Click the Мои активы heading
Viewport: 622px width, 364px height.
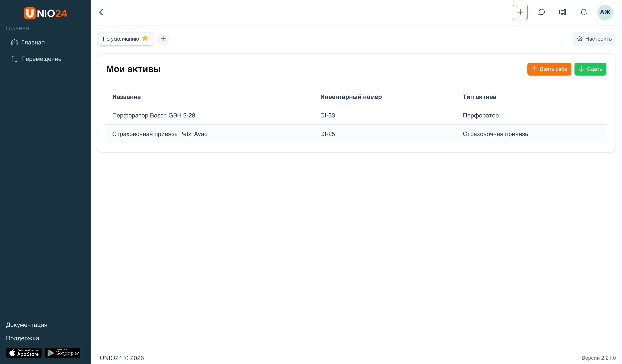pyautogui.click(x=133, y=69)
